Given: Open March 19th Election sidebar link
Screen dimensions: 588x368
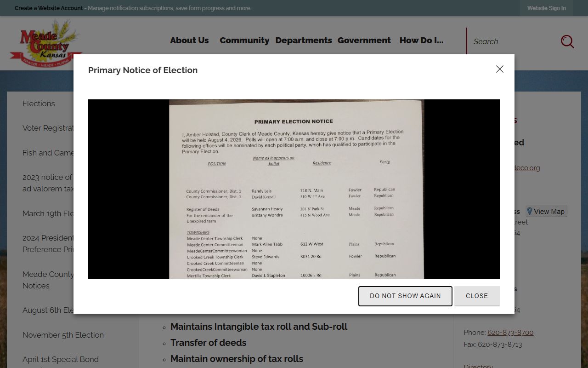Looking at the screenshot, I should (48, 213).
